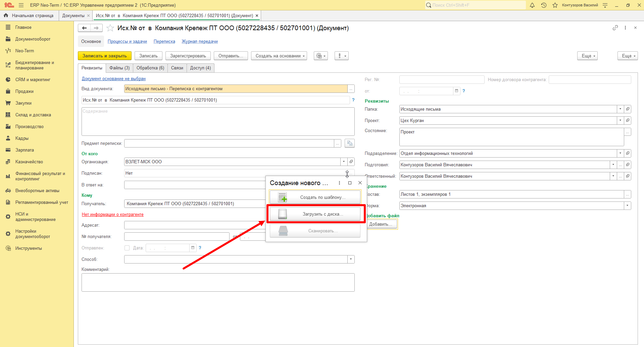The image size is (644, 347).
Task: Open exclamation mark importance dropdown
Action: click(342, 56)
